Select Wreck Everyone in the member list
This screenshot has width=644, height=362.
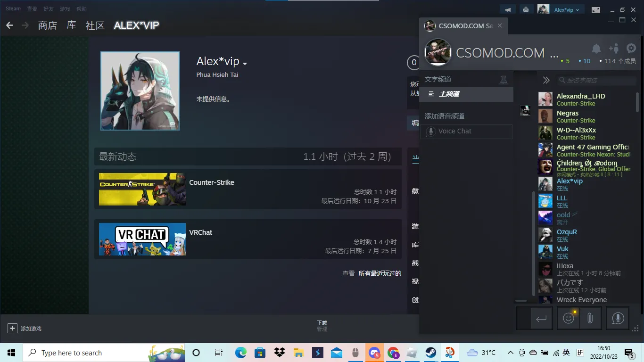coord(584,300)
